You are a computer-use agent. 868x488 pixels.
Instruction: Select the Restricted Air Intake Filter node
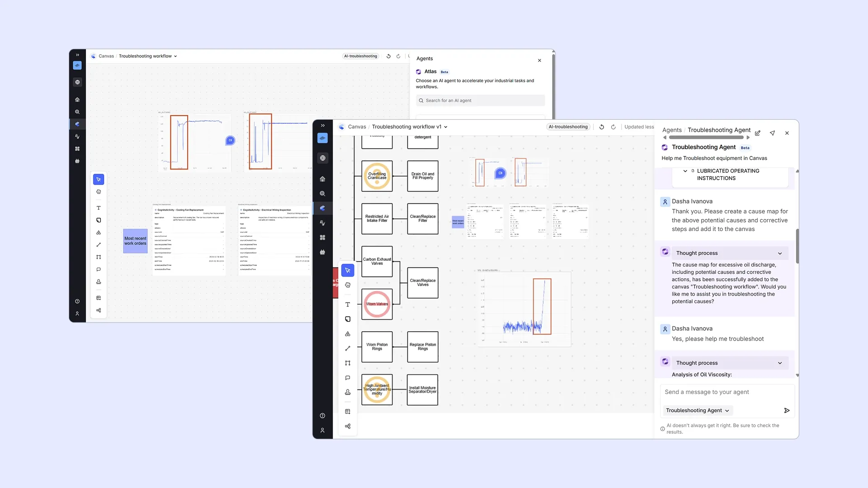coord(377,219)
